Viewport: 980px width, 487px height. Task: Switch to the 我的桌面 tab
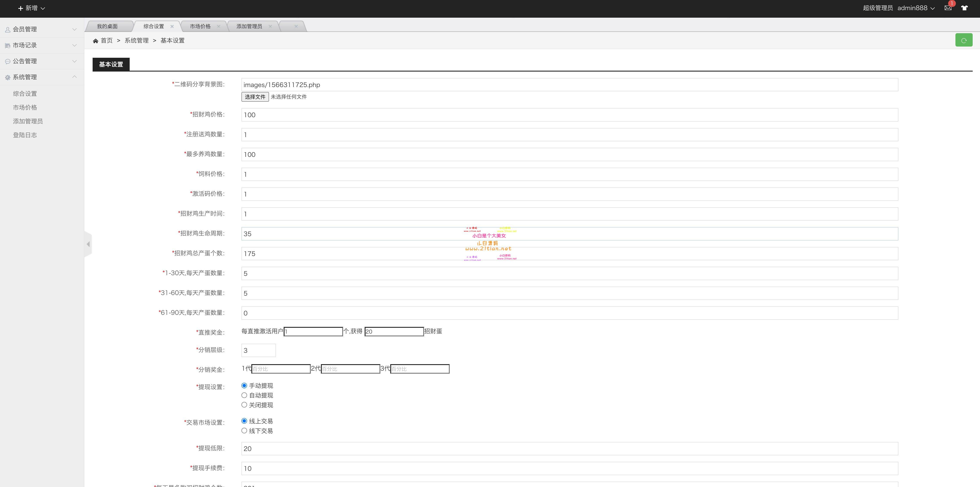(x=107, y=26)
